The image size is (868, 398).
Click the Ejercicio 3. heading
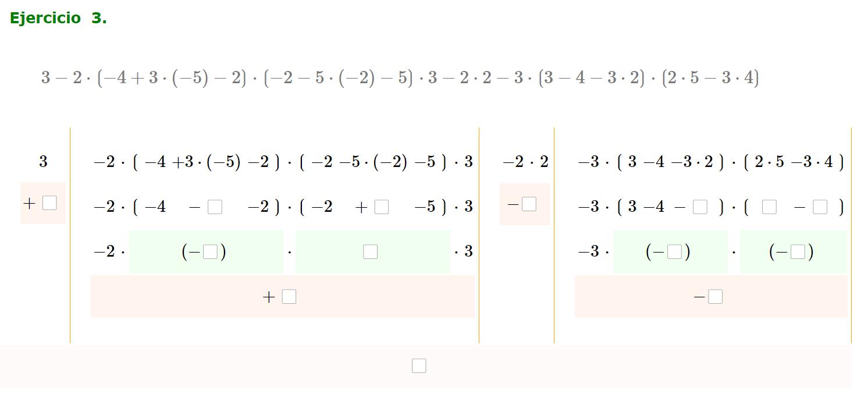pyautogui.click(x=58, y=18)
